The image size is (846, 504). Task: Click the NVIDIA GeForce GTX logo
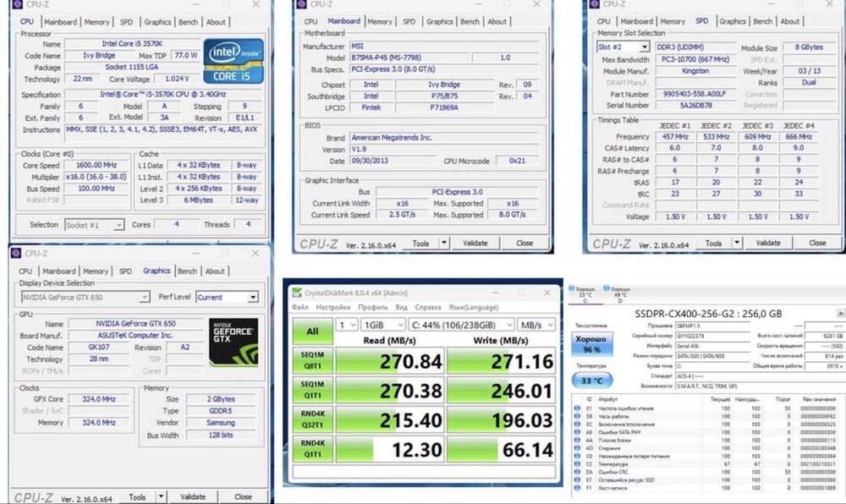point(233,342)
